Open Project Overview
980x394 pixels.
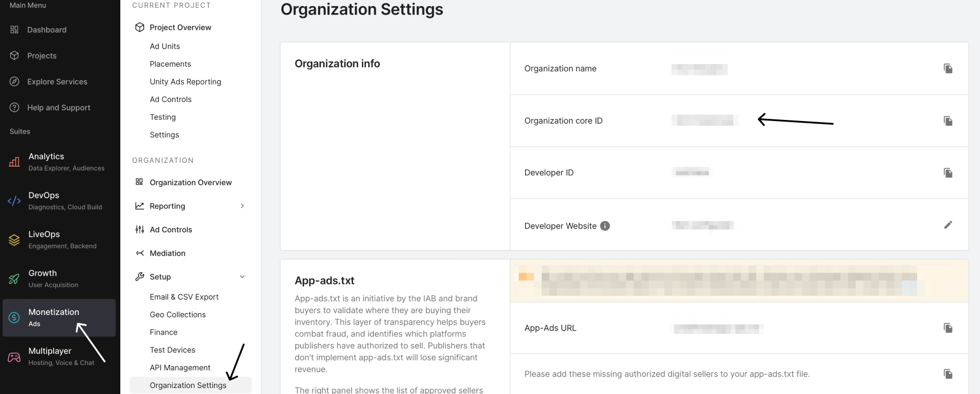180,27
